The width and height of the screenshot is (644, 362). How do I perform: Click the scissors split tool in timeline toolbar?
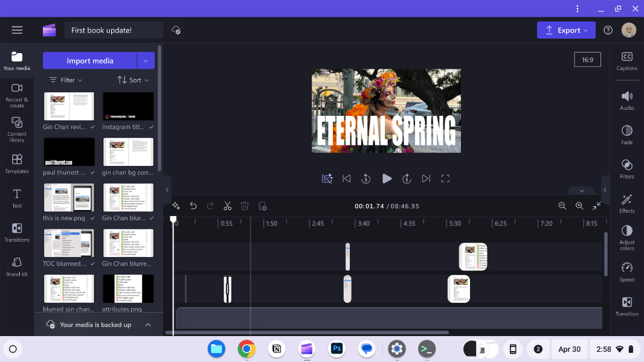[227, 206]
